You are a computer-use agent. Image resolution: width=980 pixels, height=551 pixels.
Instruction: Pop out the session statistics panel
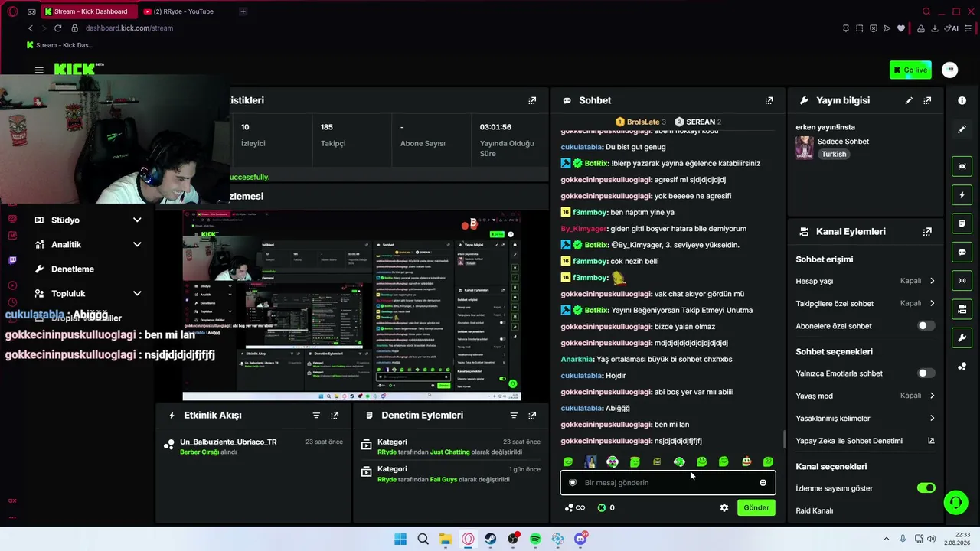point(532,100)
